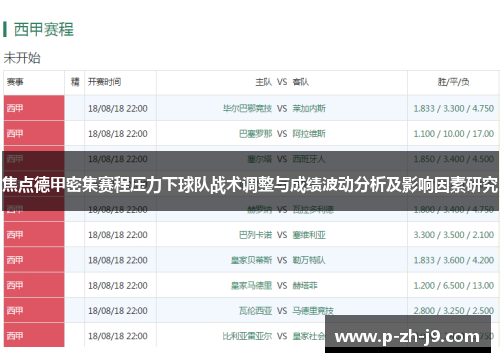
Task: Select the 未开始 status label
Action: point(22,58)
